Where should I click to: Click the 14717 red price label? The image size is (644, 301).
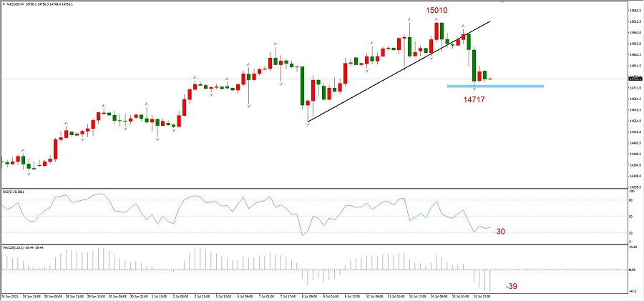[x=474, y=99]
